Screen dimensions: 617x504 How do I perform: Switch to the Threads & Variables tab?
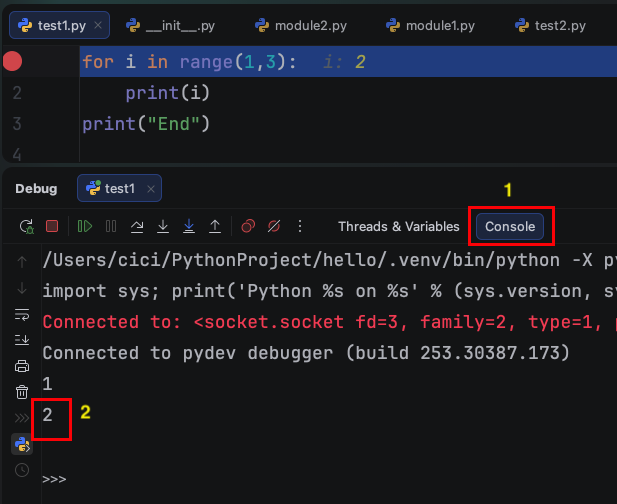[398, 227]
